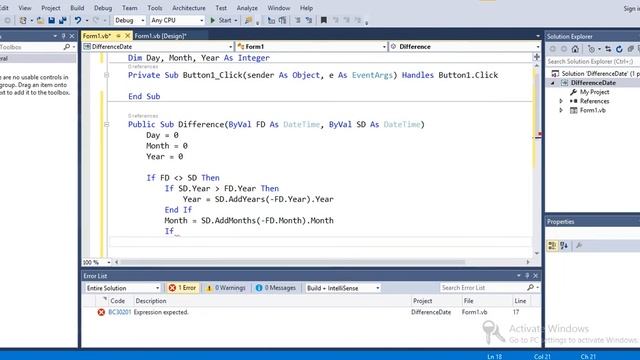Click the Sign in link
Screen dimensions: 640x360
(631, 8)
